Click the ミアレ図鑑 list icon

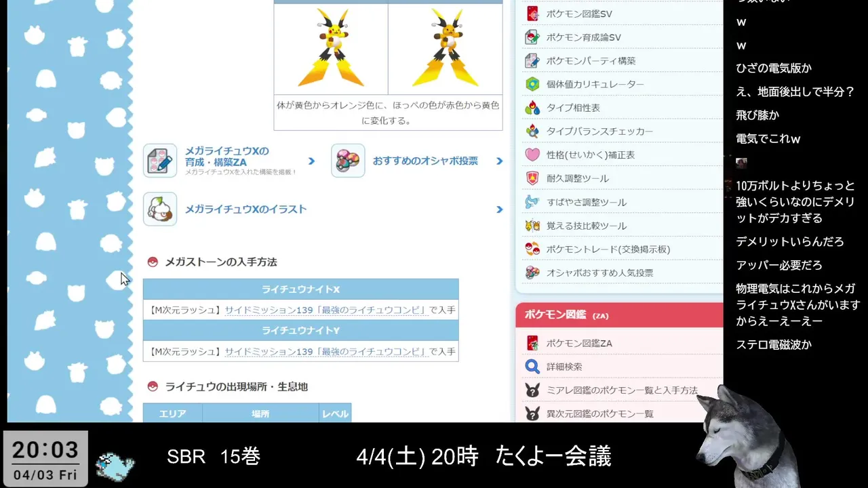(532, 390)
